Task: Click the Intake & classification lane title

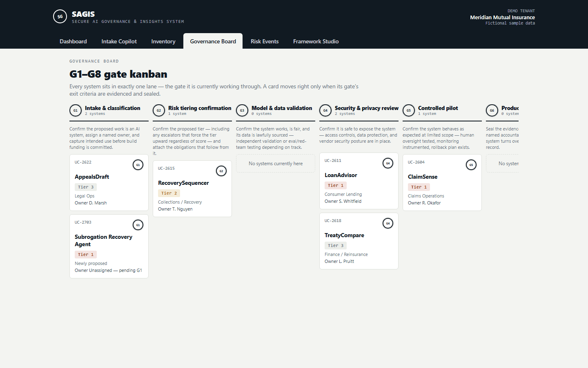Action: [x=113, y=108]
